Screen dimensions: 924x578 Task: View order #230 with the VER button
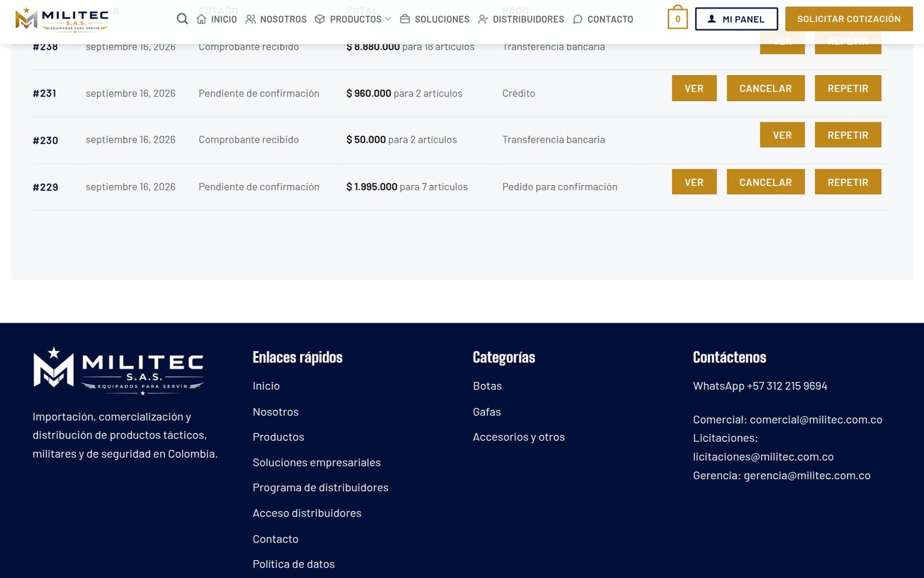click(783, 135)
